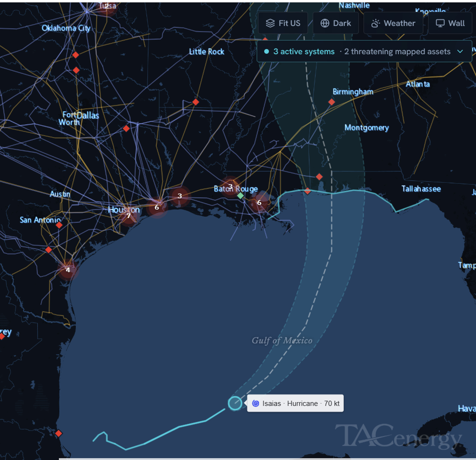This screenshot has width=476, height=460.
Task: Click the Oklahoma City label
Action: click(66, 28)
